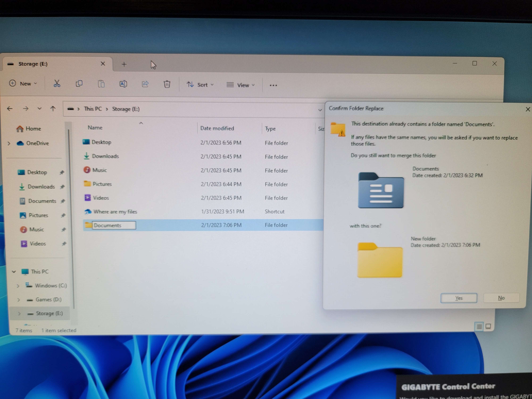532x399 pixels.
Task: Select the Pictures folder in file list
Action: coord(98,184)
